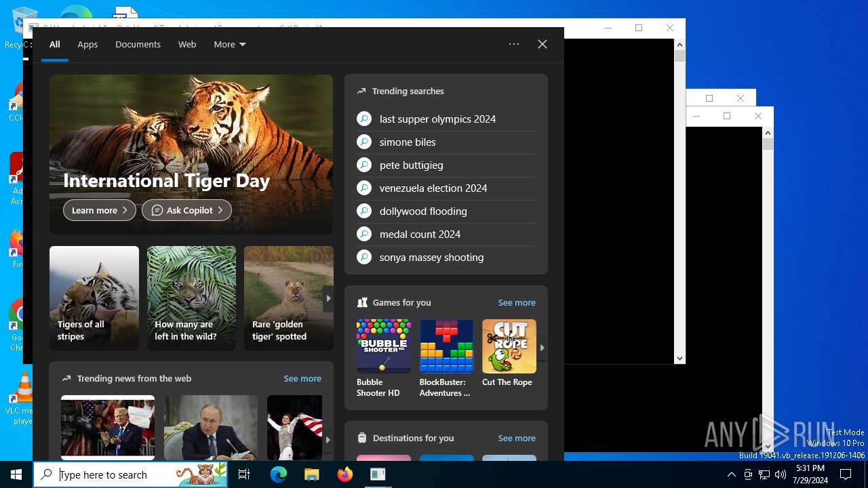Advance the trending news carousel arrow

(x=328, y=439)
